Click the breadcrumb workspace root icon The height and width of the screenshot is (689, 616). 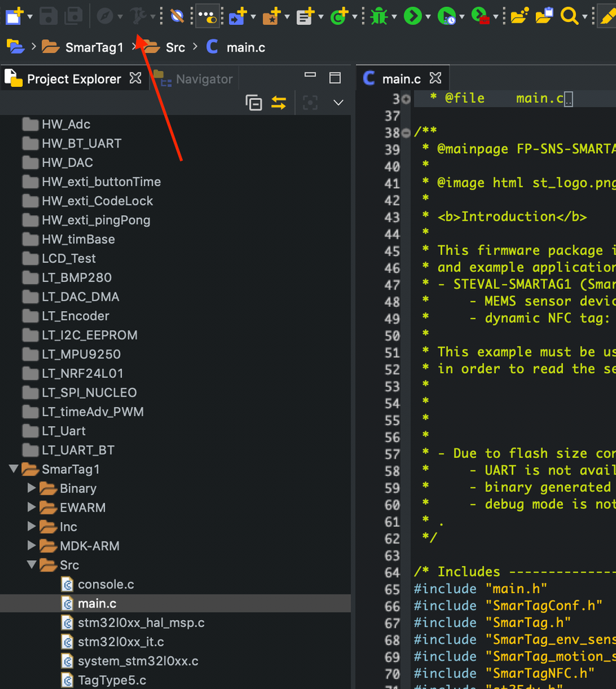click(15, 47)
